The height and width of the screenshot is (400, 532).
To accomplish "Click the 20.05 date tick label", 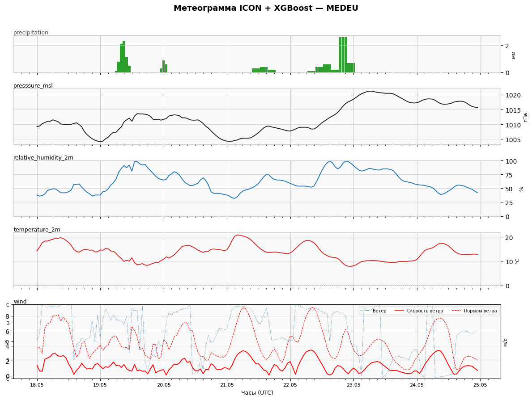I will (x=163, y=385).
